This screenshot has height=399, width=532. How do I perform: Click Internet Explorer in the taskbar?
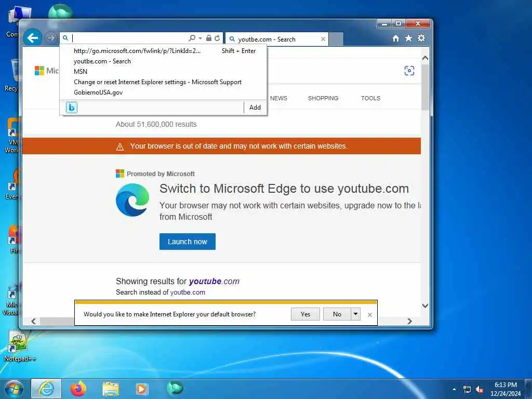(x=46, y=389)
